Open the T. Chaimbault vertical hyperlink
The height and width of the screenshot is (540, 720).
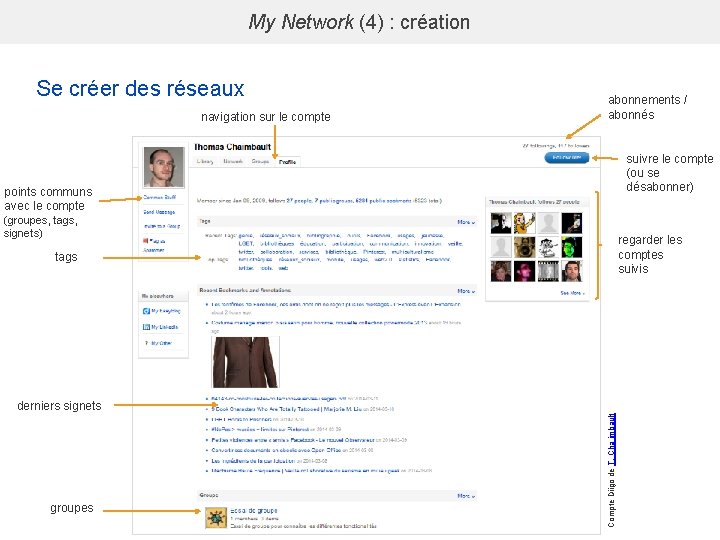611,439
